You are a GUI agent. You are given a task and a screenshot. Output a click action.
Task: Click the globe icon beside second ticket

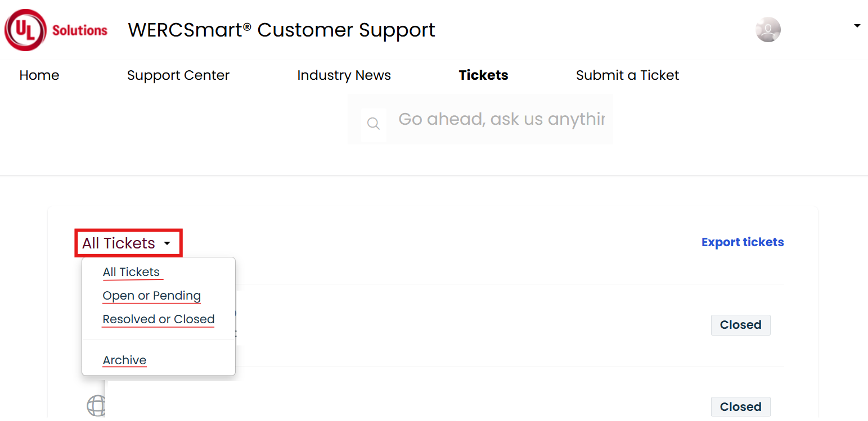(96, 406)
